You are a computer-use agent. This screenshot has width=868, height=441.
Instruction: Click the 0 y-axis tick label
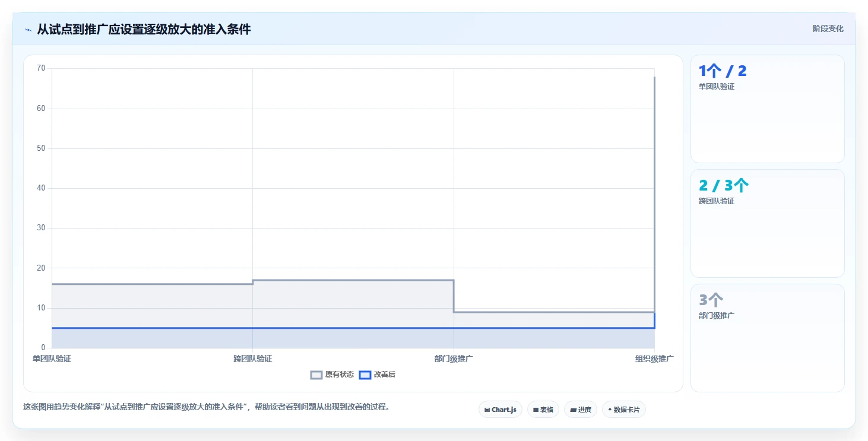pos(43,348)
